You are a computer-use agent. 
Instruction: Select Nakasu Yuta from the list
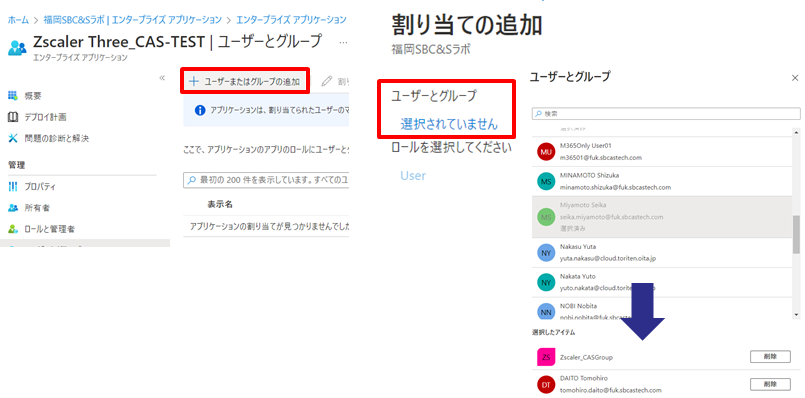[x=662, y=252]
